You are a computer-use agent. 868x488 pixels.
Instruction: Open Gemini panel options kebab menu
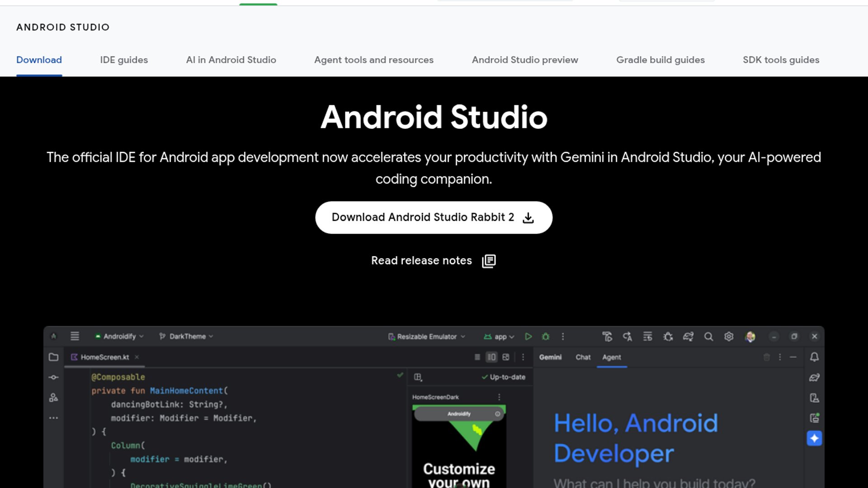tap(780, 357)
